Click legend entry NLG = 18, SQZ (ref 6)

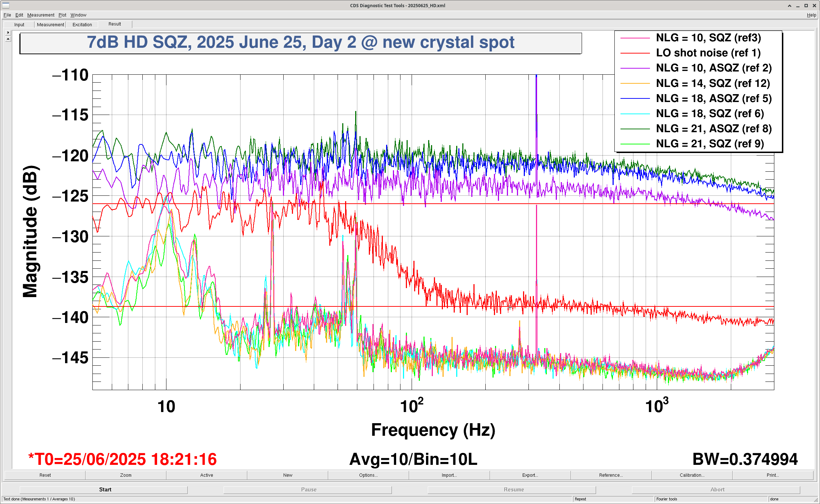tap(710, 114)
